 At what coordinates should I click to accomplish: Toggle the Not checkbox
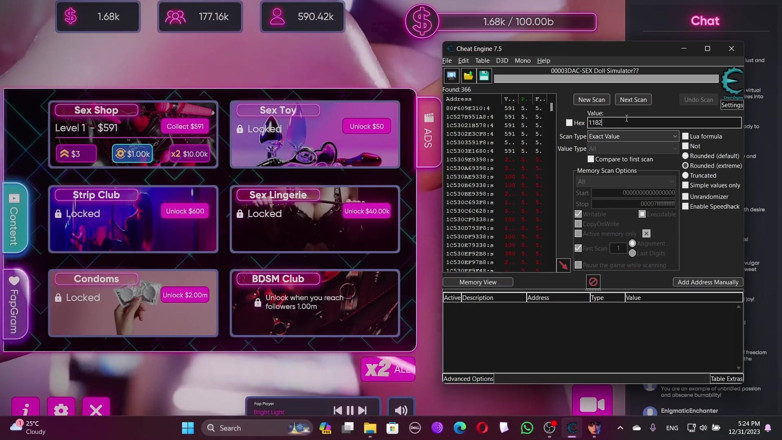tap(685, 146)
